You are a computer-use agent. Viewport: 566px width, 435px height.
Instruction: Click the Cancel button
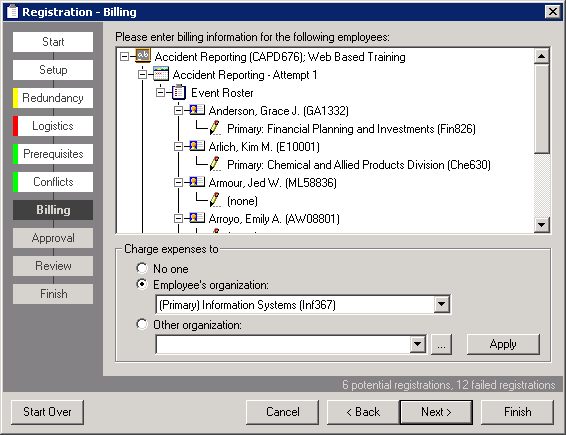283,412
